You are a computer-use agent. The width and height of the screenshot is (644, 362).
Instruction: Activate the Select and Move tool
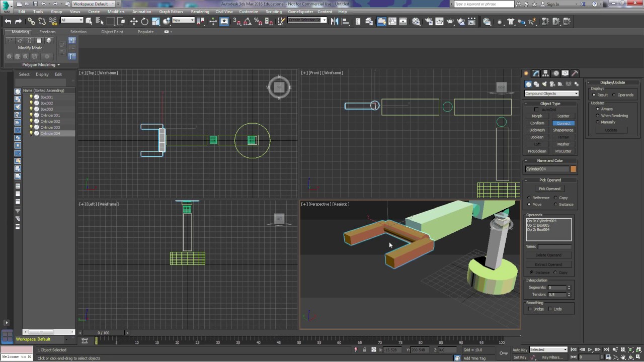click(134, 21)
